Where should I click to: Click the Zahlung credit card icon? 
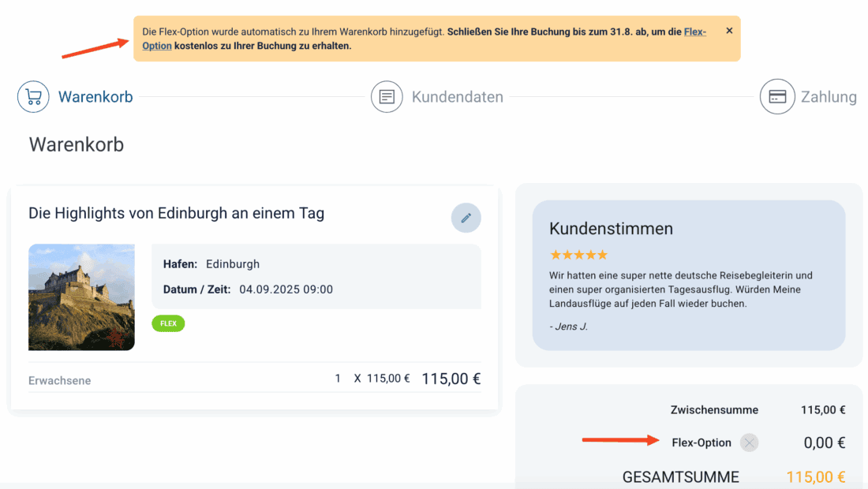(x=776, y=97)
